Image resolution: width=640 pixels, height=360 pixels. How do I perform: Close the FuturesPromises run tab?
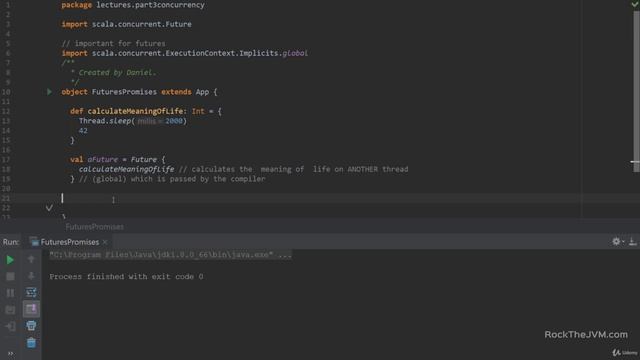pos(105,242)
